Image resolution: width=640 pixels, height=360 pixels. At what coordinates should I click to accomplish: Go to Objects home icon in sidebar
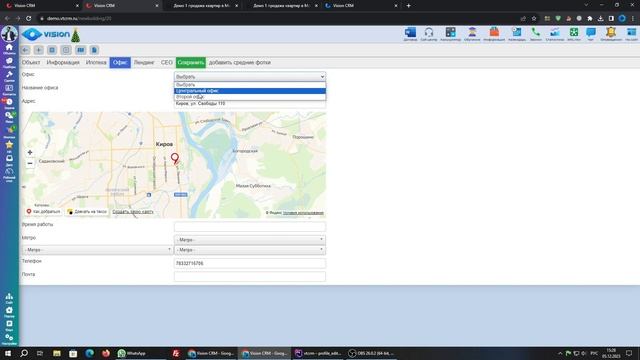click(x=9, y=49)
